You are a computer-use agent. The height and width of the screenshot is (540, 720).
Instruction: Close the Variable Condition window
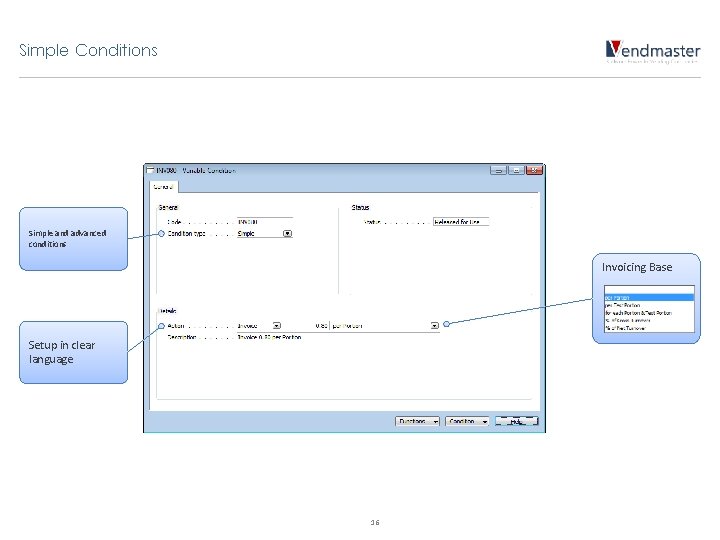tap(534, 170)
